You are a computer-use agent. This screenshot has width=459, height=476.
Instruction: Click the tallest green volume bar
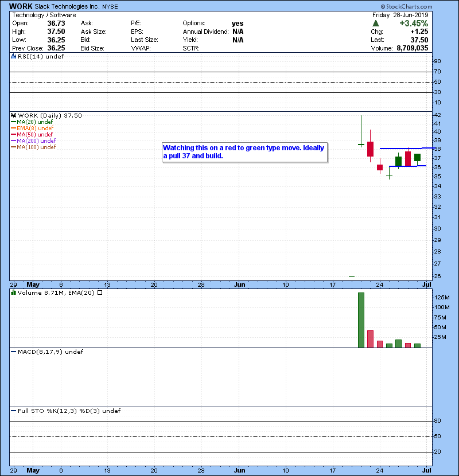pos(361,320)
